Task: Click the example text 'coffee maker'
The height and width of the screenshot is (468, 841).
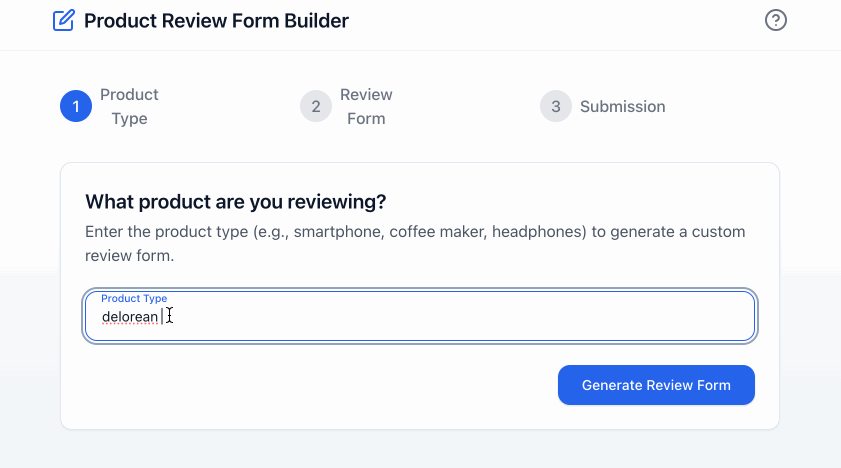Action: 434,232
